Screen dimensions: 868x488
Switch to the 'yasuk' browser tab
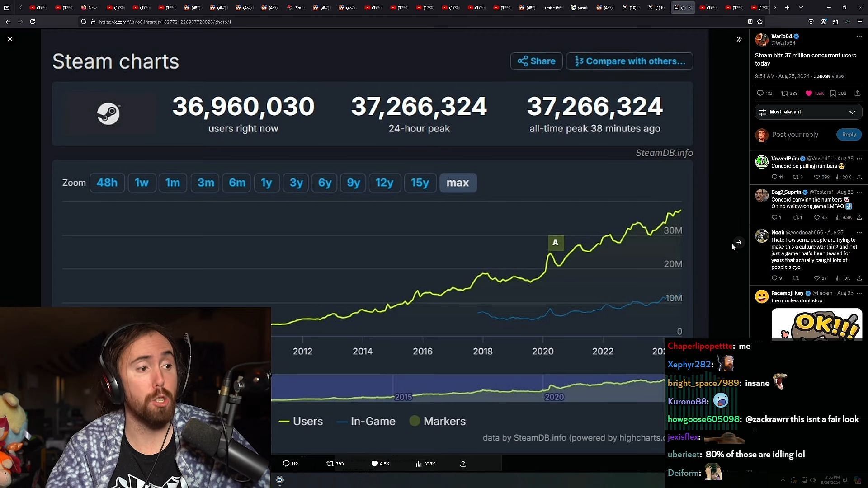[579, 8]
